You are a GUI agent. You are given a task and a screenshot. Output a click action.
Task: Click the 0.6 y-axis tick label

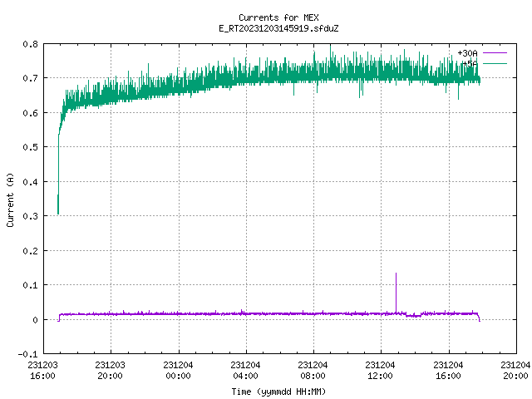(30, 113)
